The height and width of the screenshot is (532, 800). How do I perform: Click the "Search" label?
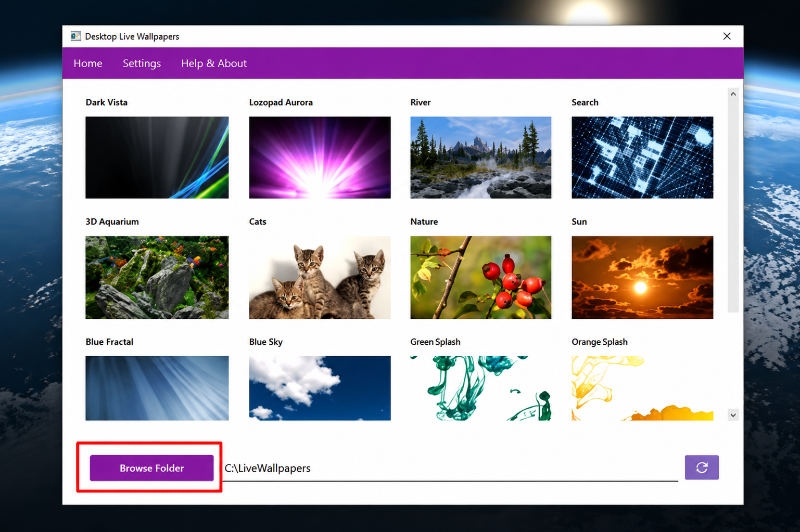tap(585, 102)
